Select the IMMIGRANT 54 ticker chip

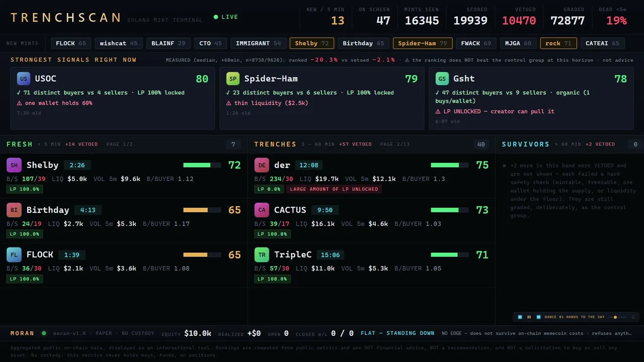point(259,43)
